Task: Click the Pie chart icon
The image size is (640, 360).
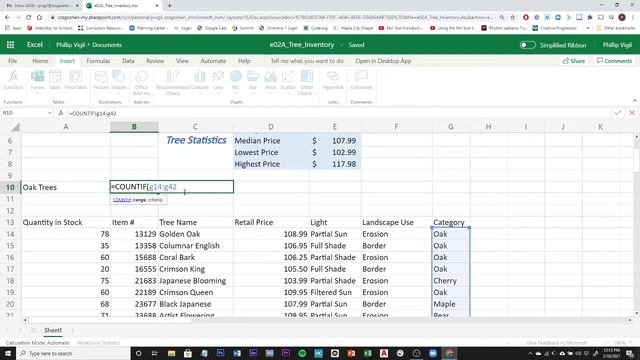Action: point(236,80)
